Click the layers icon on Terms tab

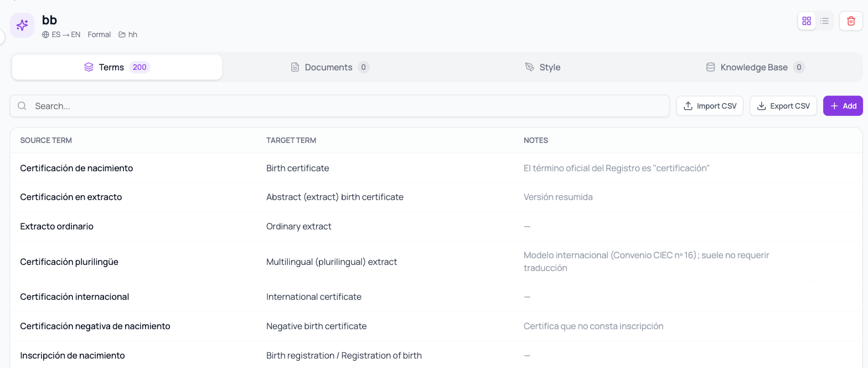[x=89, y=67]
